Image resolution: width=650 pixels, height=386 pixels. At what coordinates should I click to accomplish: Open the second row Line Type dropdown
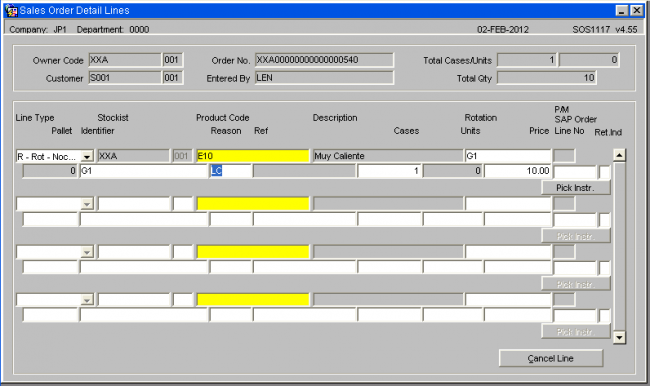click(87, 204)
